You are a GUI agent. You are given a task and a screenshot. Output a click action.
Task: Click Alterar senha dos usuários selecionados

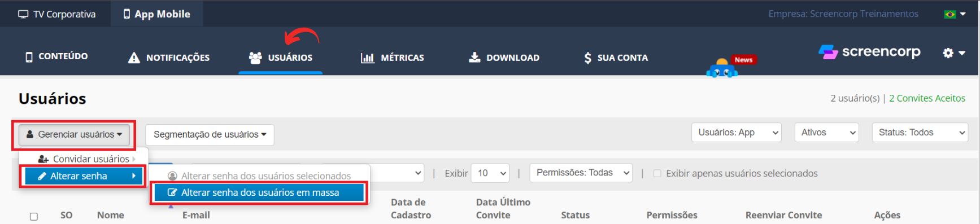(x=259, y=175)
